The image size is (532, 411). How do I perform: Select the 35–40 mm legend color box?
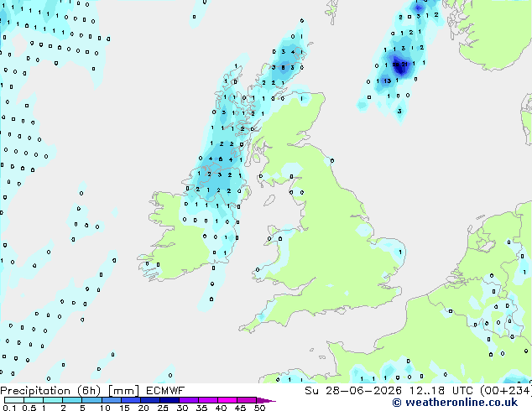pos(208,400)
